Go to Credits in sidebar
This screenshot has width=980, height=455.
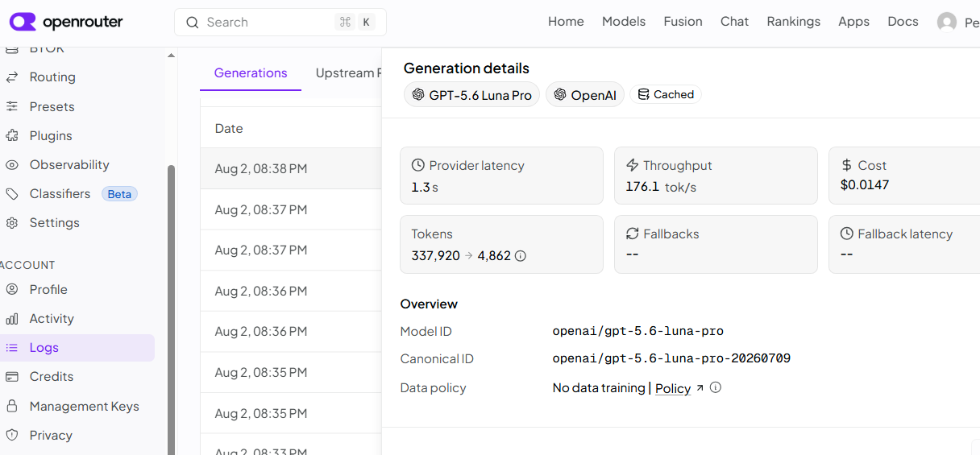tap(52, 376)
